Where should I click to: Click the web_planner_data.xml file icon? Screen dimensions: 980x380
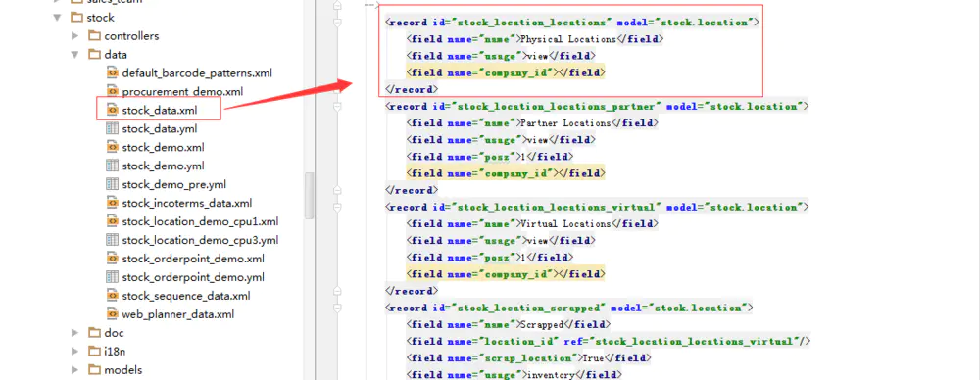113,313
